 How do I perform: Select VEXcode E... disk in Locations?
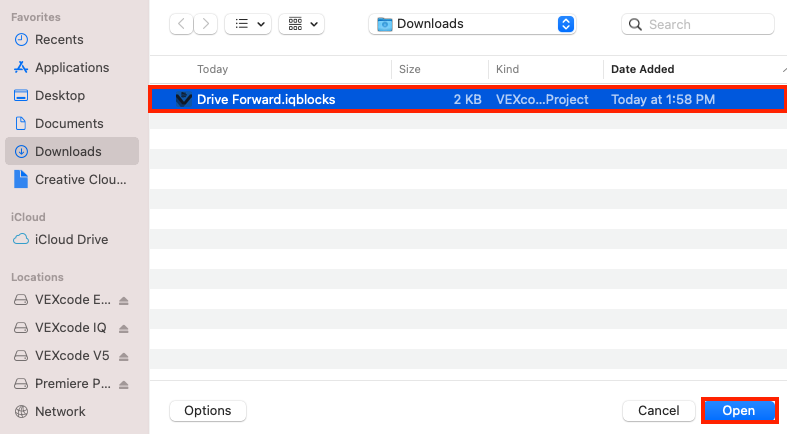click(72, 300)
